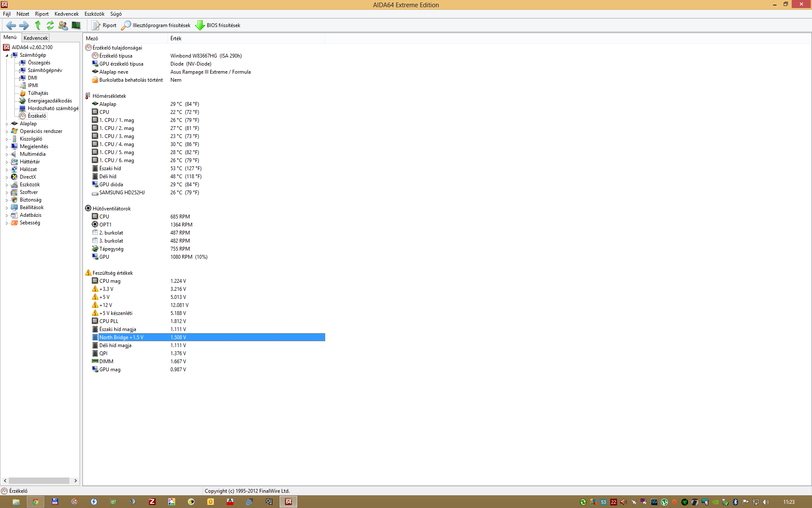Image resolution: width=812 pixels, height=508 pixels.
Task: Select Biztonság in the tree
Action: tap(30, 200)
